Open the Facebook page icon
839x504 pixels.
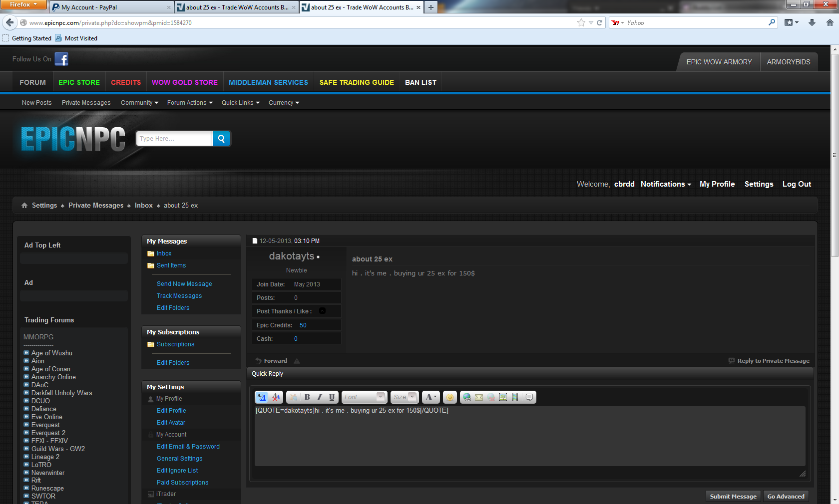click(61, 59)
